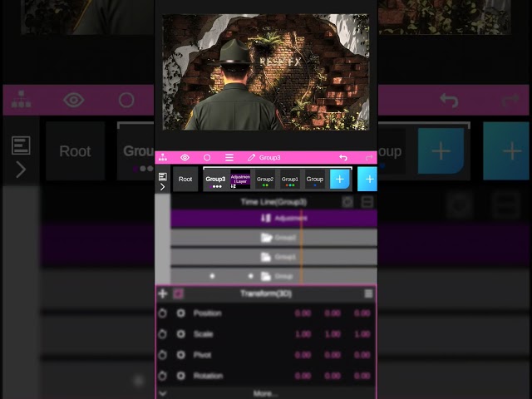Tap the video preview of ranger facing brick wall

coord(266,72)
